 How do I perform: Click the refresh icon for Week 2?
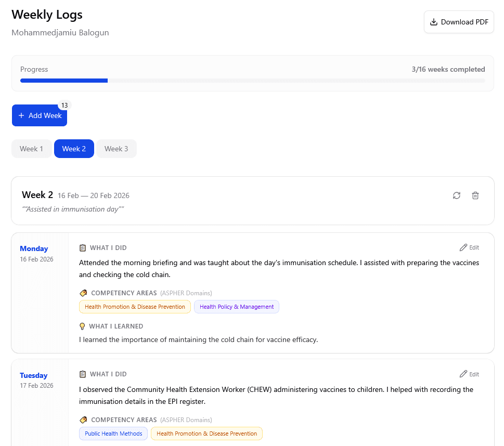tap(456, 195)
